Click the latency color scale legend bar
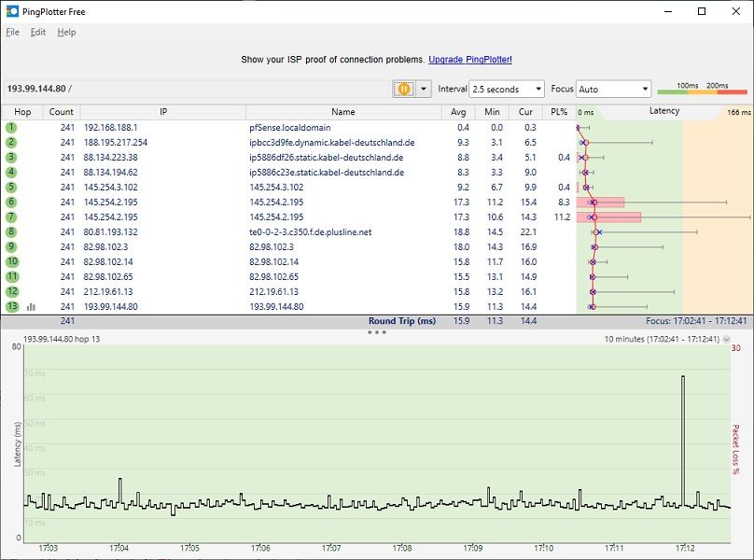The width and height of the screenshot is (754, 560). point(702,91)
